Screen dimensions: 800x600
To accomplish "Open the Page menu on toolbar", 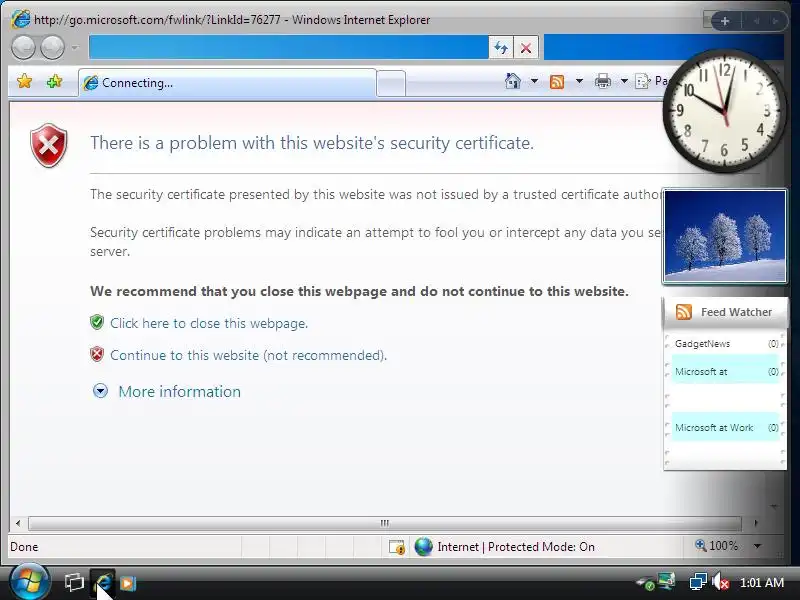I will click(651, 81).
